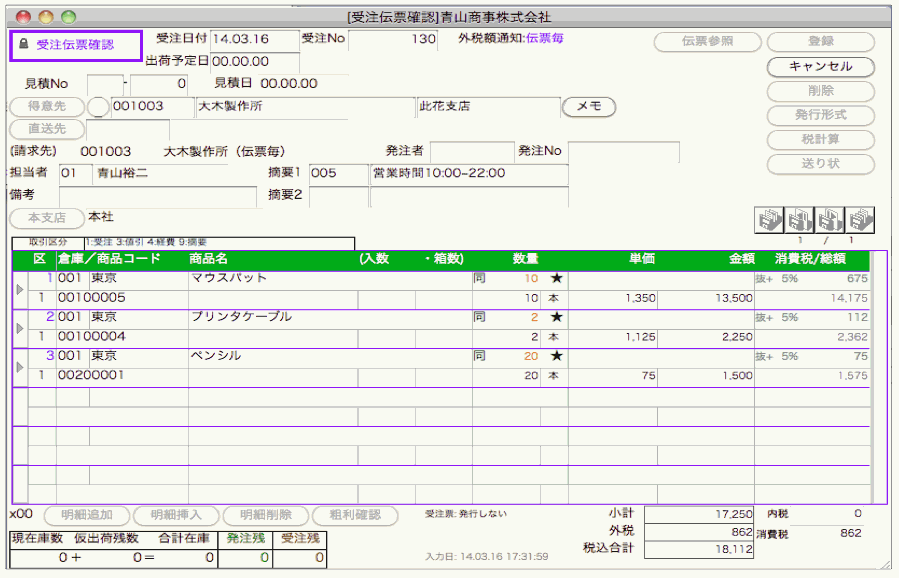Click the round button beside customer code 001003

(98, 107)
